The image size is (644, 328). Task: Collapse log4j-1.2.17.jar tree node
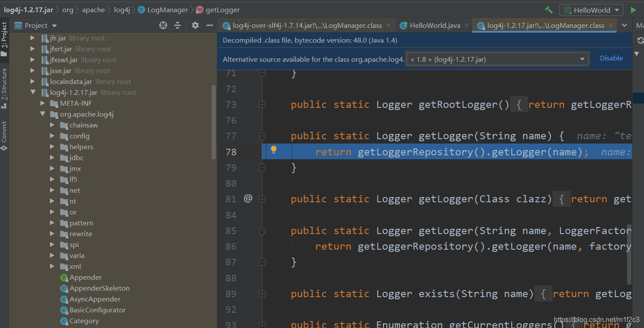pos(33,93)
